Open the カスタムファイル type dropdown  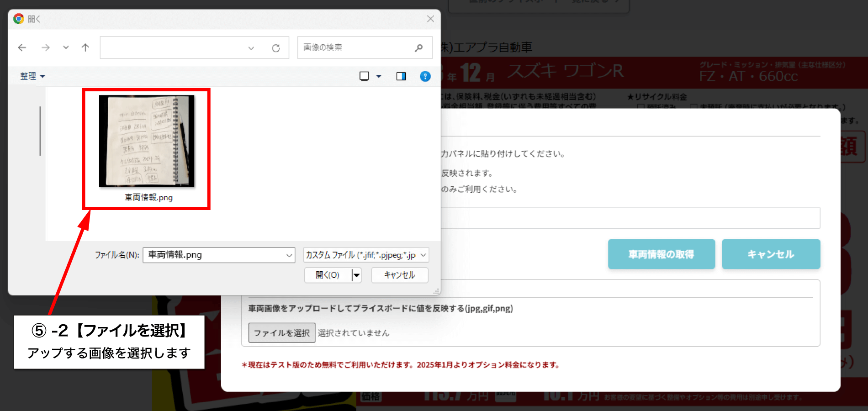366,255
